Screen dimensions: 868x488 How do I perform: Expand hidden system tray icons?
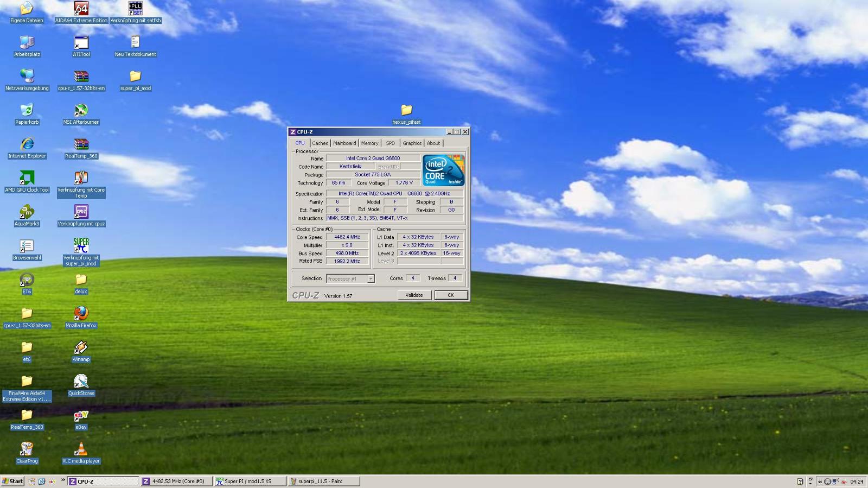point(820,481)
